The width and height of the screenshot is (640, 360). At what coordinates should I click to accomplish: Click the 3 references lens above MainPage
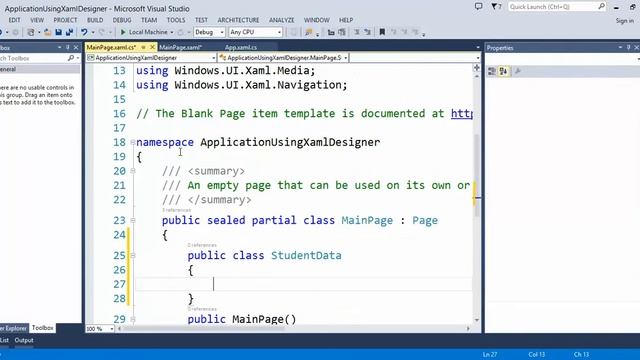click(176, 210)
